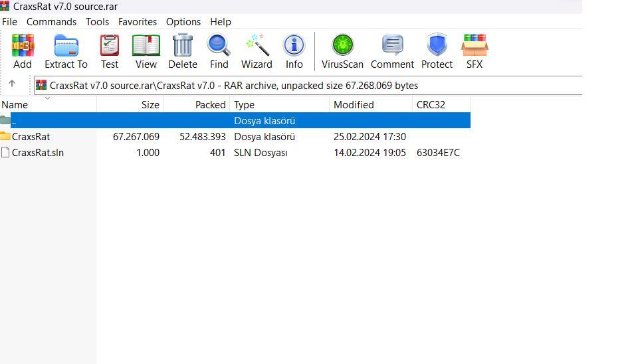The height and width of the screenshot is (364, 638).
Task: Click the packed value 401
Action: (218, 153)
